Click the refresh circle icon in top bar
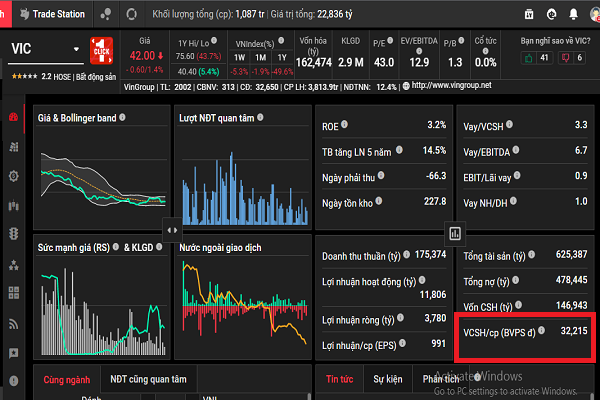This screenshot has height=400, width=600. click(132, 14)
